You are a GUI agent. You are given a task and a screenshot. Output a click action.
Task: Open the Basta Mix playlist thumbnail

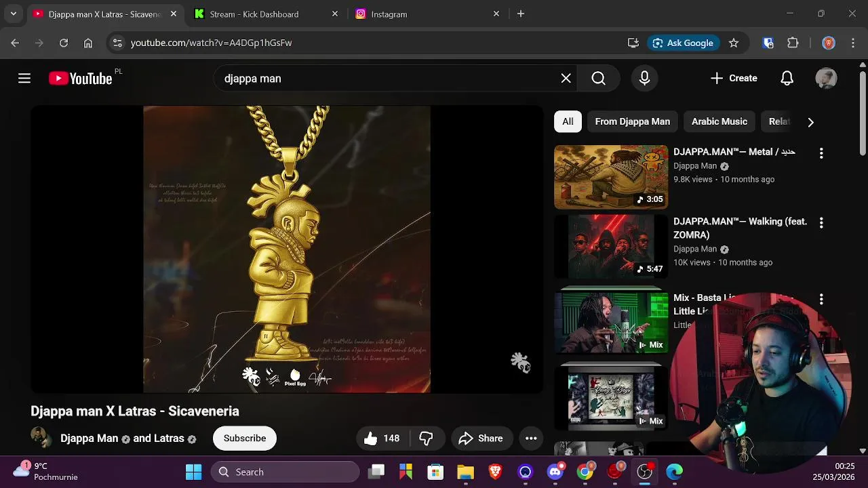tap(611, 323)
